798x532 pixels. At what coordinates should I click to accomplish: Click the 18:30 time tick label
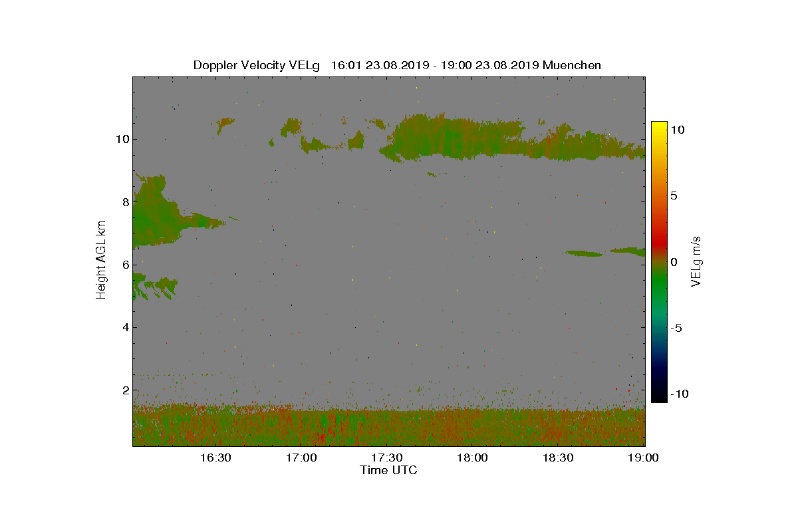[x=558, y=458]
